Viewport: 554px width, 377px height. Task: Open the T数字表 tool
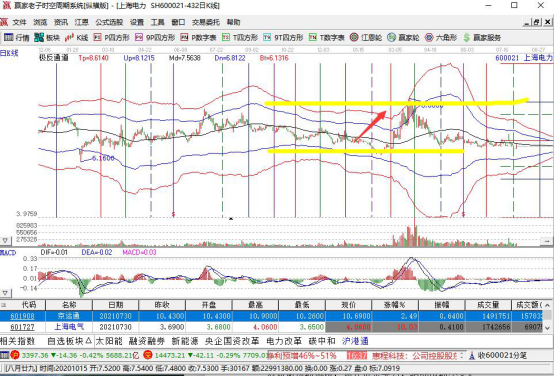[x=326, y=37]
